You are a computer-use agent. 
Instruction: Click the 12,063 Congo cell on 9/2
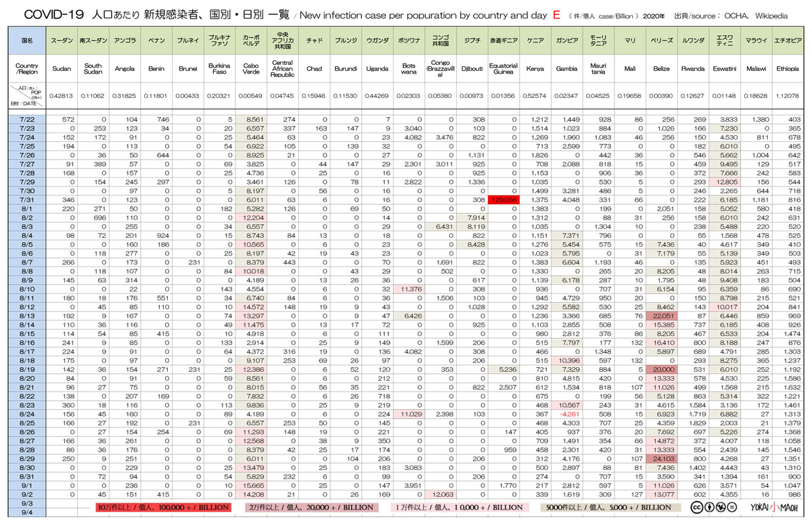(442, 493)
